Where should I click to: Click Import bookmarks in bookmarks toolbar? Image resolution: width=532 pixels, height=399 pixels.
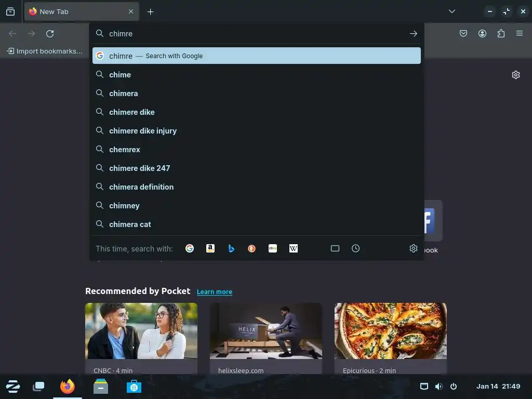[45, 51]
